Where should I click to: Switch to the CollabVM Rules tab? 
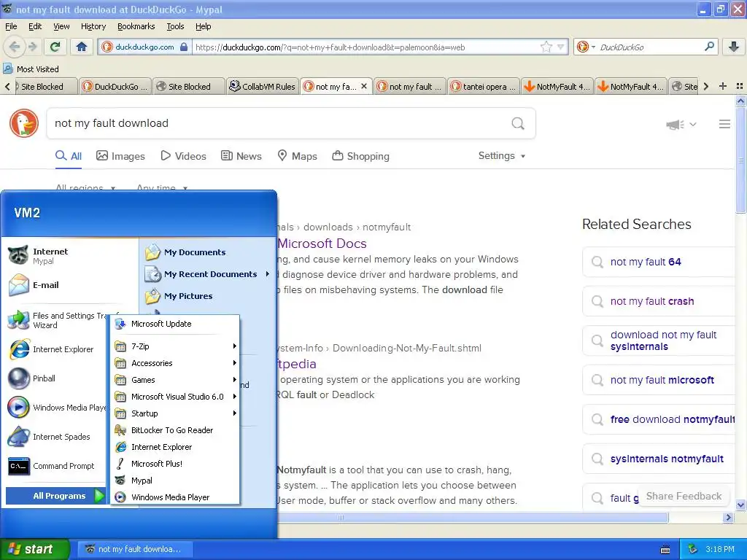pyautogui.click(x=263, y=86)
